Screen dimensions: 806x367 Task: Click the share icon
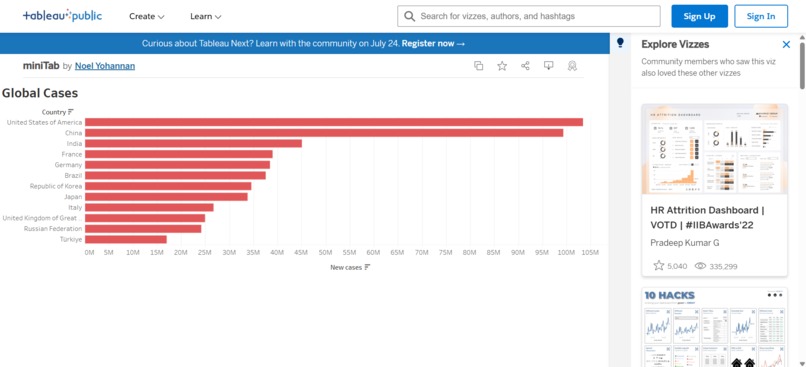(x=525, y=66)
